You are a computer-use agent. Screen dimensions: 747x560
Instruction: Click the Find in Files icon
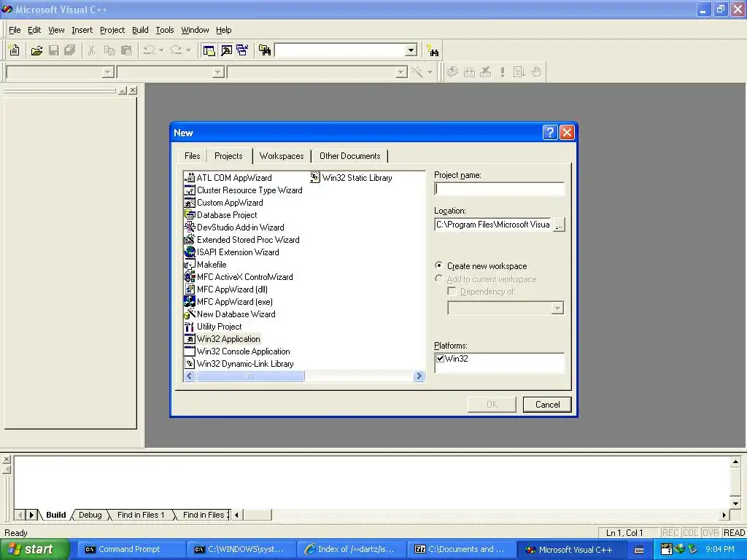point(265,50)
